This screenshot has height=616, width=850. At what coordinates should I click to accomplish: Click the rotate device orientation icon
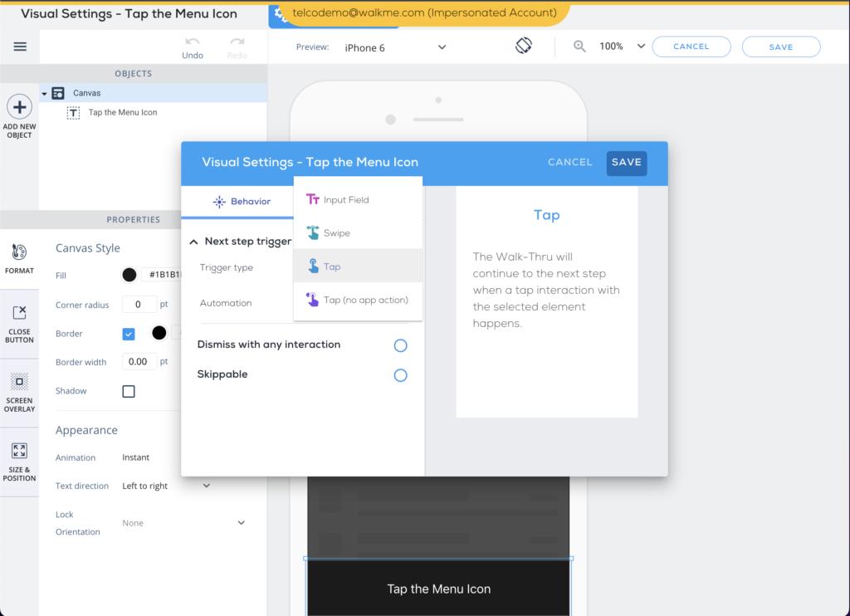click(x=523, y=46)
